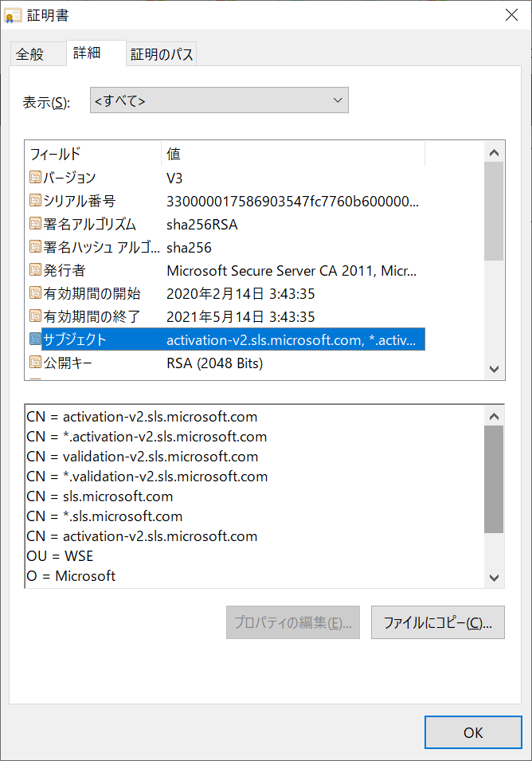Select the 有効期間の開始 row

point(225,293)
